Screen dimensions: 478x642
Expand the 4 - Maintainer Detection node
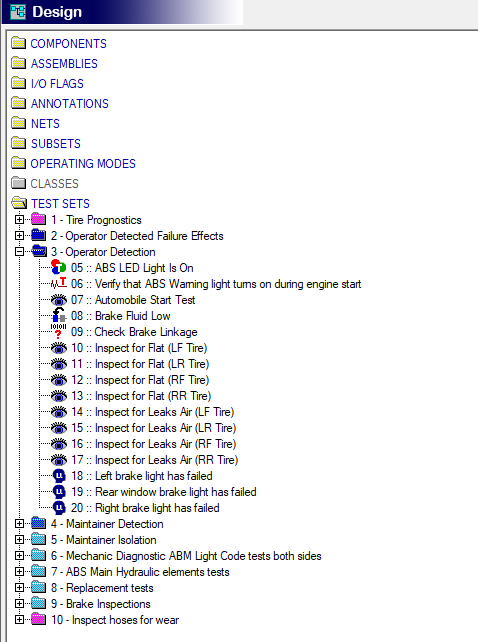click(19, 524)
